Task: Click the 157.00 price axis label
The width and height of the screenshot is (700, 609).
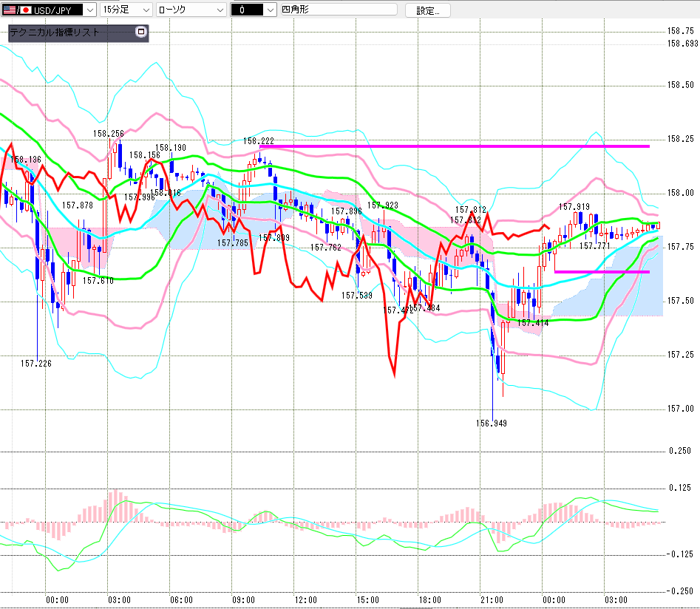Action: [681, 409]
